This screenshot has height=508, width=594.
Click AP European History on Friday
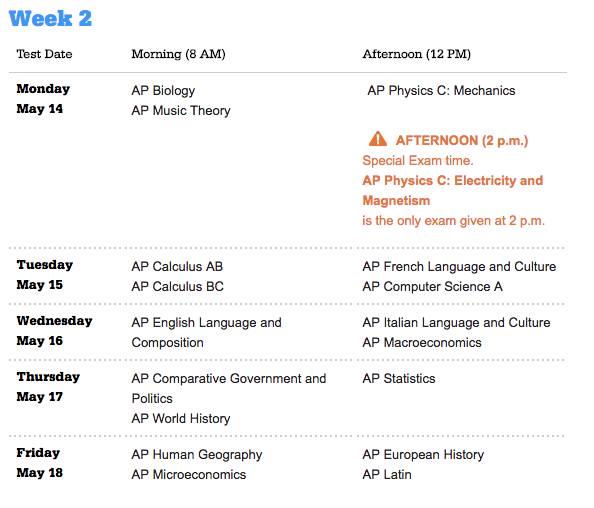click(x=423, y=455)
